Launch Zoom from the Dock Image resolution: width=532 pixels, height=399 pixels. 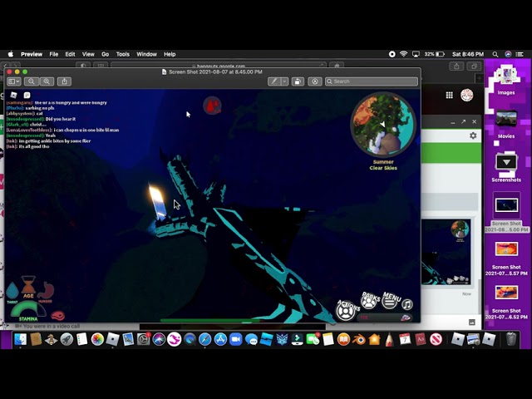(236, 339)
